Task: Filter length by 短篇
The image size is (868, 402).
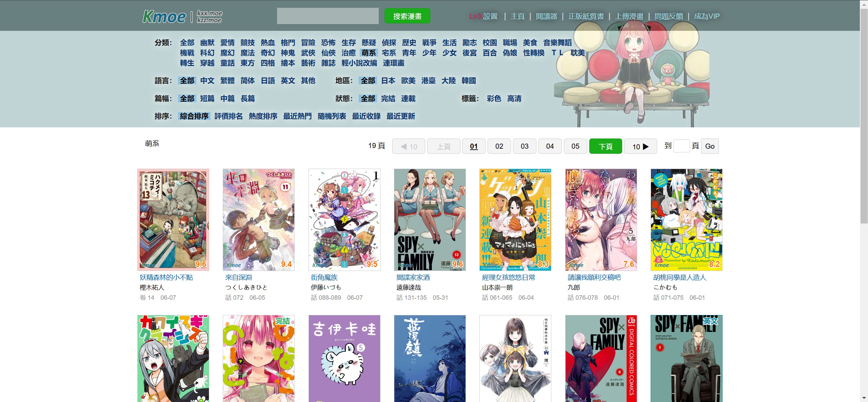Action: [207, 99]
